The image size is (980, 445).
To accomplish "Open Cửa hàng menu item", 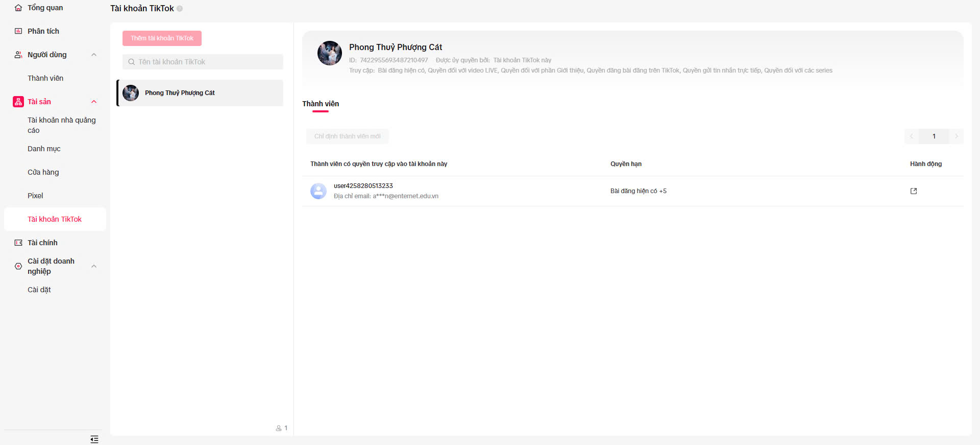I will coord(43,172).
